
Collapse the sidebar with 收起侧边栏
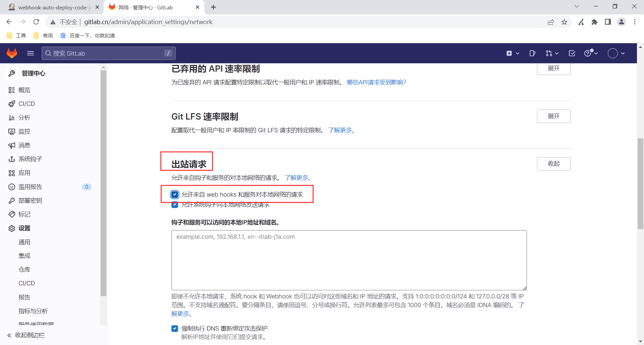(26, 335)
